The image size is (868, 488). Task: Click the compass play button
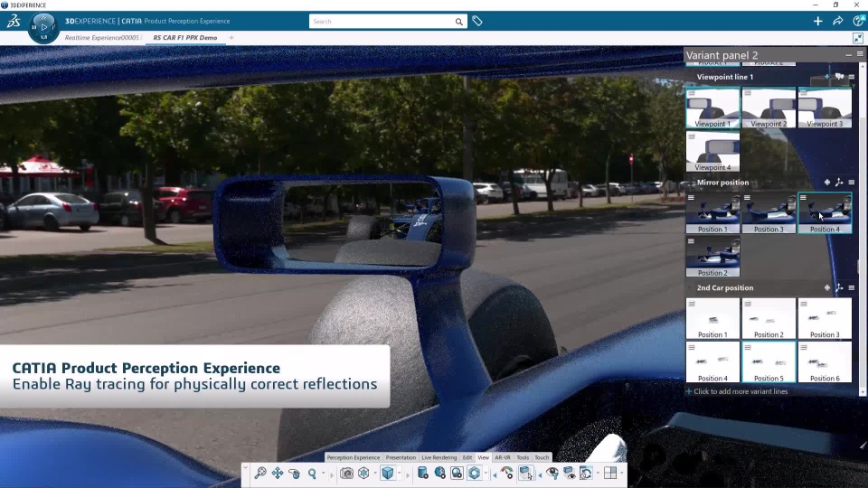tap(43, 26)
